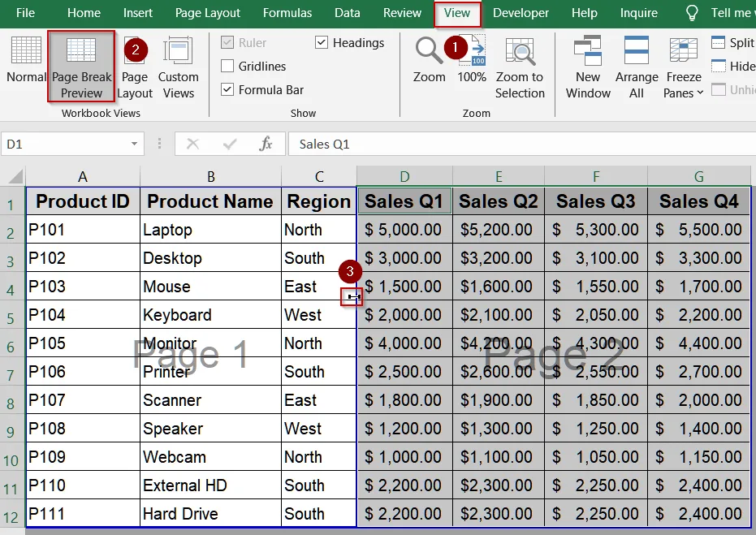Go to the Formulas tab
756x535 pixels.
pyautogui.click(x=287, y=13)
